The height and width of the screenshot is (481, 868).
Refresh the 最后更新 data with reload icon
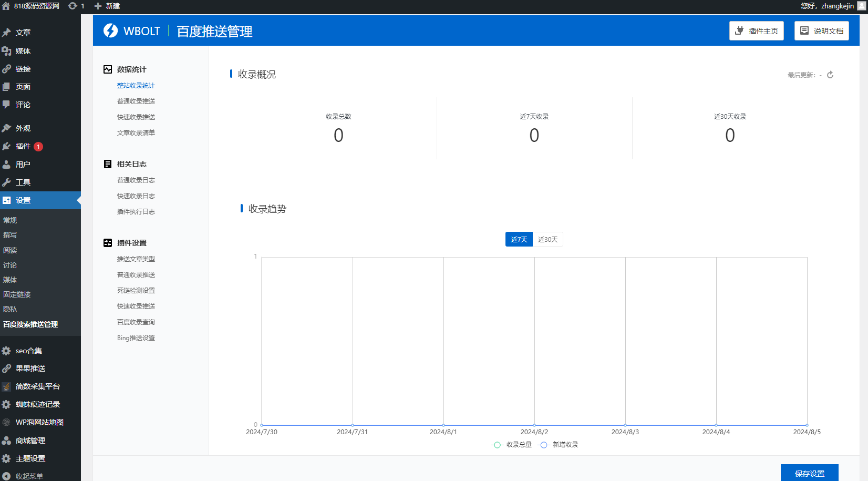(830, 75)
